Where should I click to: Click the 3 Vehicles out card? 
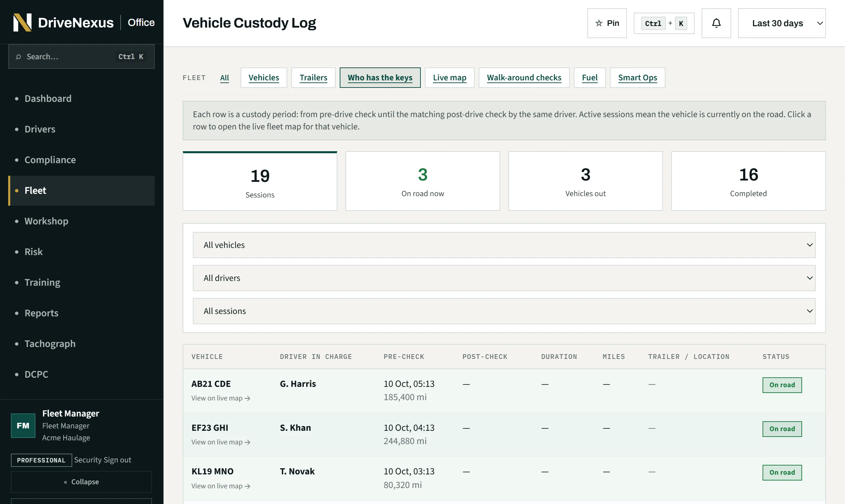point(585,181)
